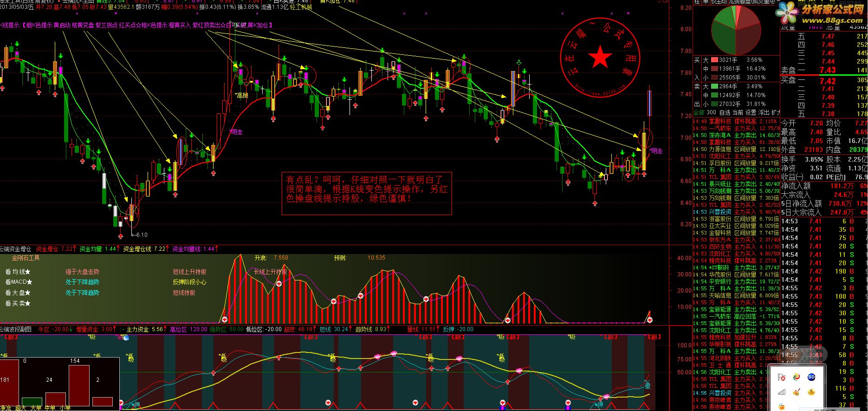Click the large buy (买入 大) color swatch

click(x=714, y=60)
